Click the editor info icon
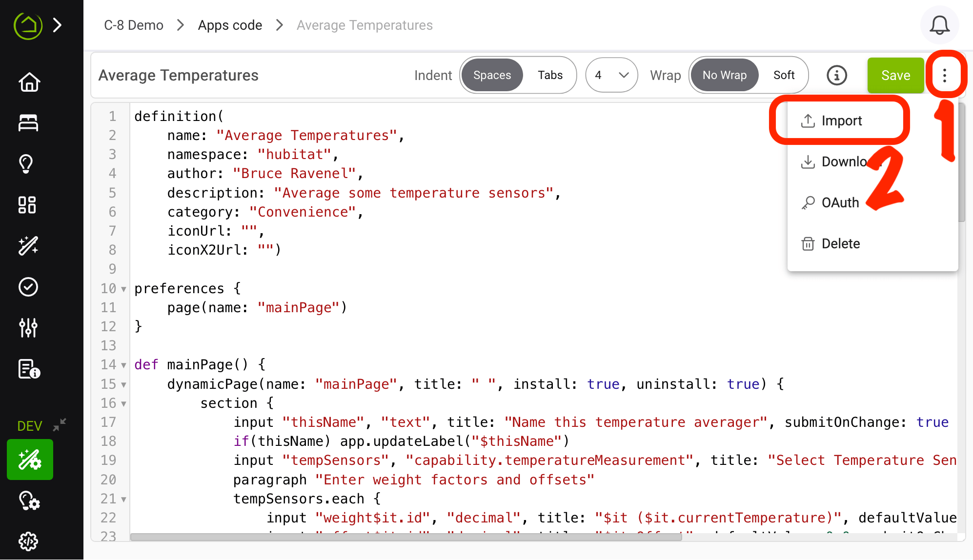The image size is (973, 560). pyautogui.click(x=837, y=75)
